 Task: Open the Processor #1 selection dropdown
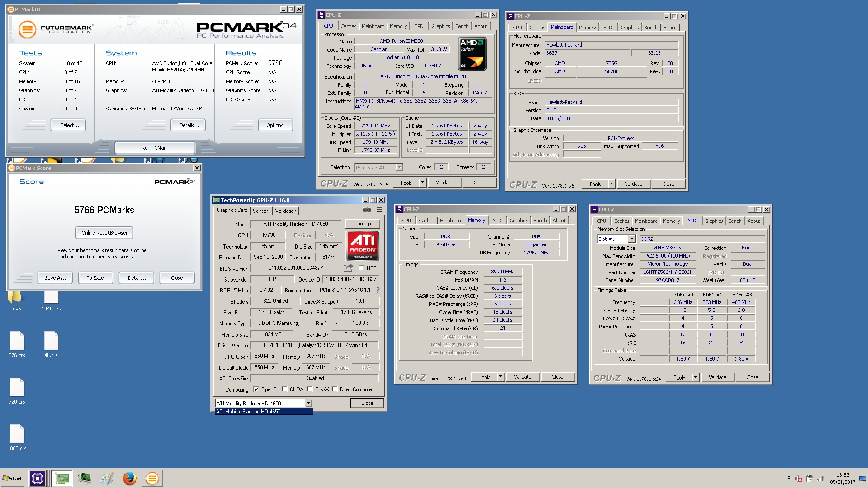coord(399,168)
